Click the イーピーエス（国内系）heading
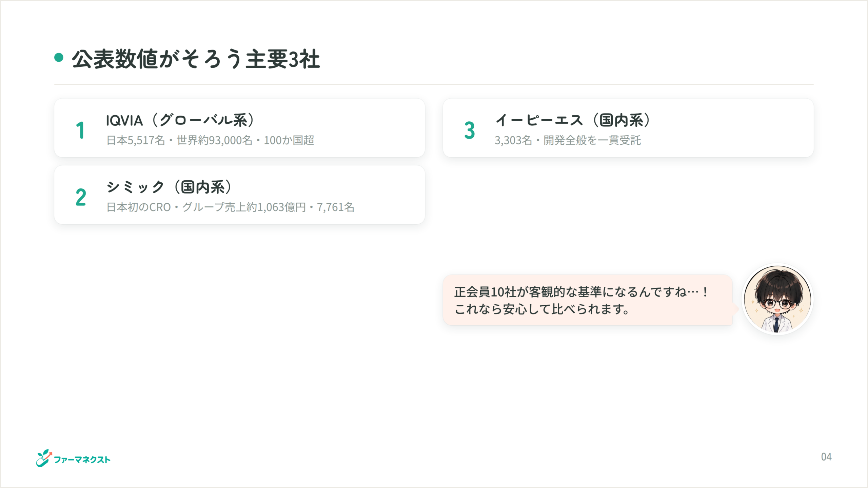Image resolution: width=868 pixels, height=488 pixels. (573, 120)
